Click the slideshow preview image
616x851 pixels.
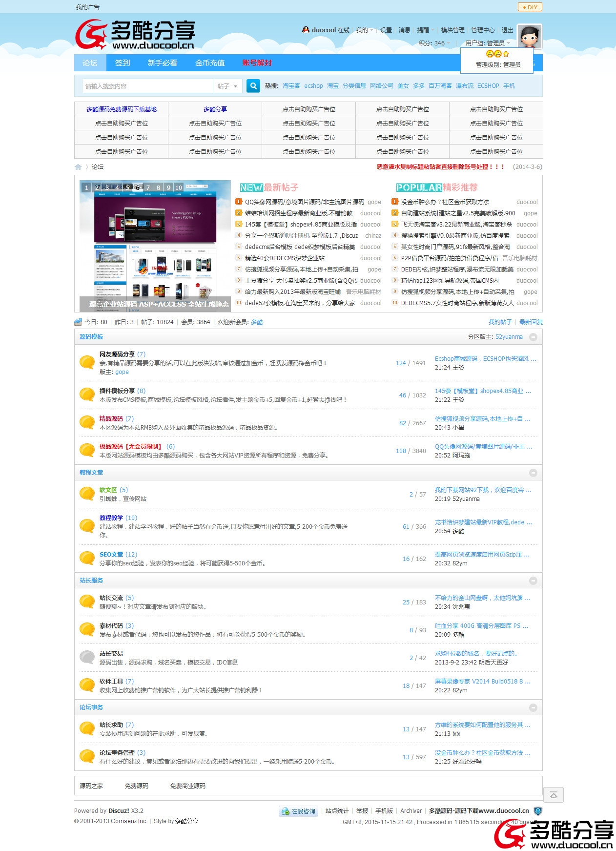tap(155, 246)
